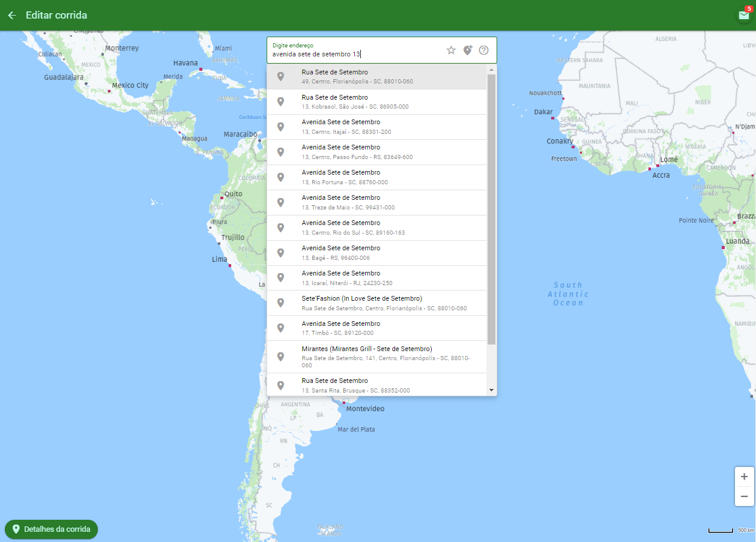756x542 pixels.
Task: Click the suggestion list scrollbar up arrow
Action: (492, 70)
